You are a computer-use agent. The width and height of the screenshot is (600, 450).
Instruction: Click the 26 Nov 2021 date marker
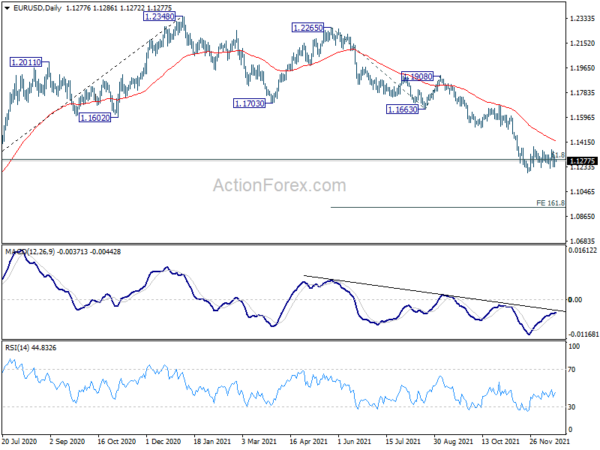[546, 441]
